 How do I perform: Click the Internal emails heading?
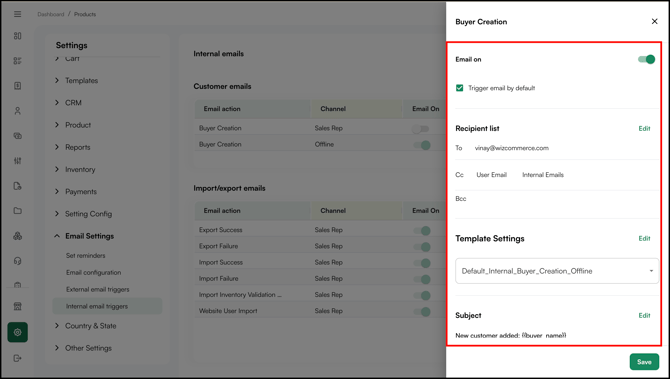click(x=218, y=54)
